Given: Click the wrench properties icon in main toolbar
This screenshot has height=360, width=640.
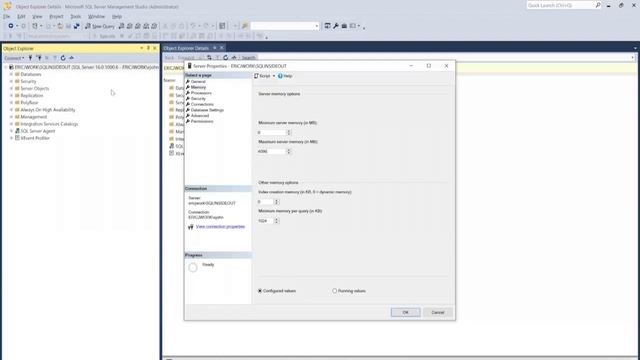Looking at the screenshot, I should (x=336, y=26).
